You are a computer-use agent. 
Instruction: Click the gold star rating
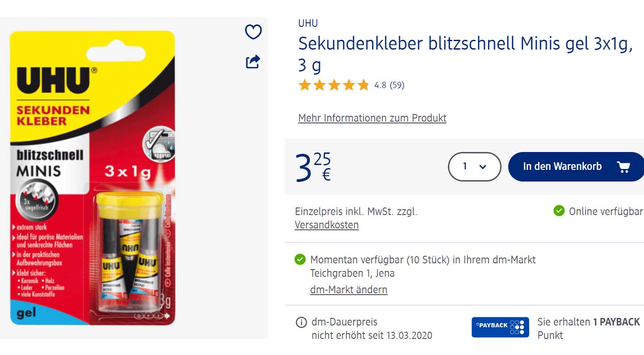pyautogui.click(x=334, y=85)
